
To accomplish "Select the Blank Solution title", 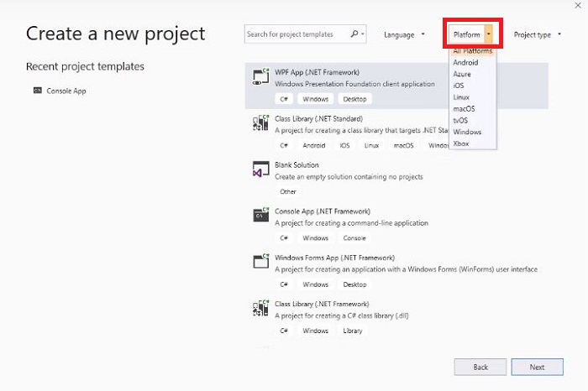I will click(297, 165).
